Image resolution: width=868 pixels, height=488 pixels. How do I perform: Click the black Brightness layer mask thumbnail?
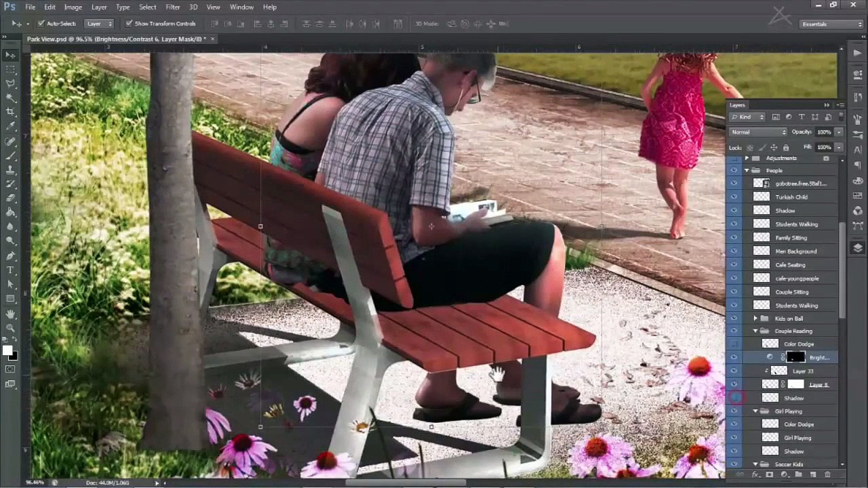[795, 358]
